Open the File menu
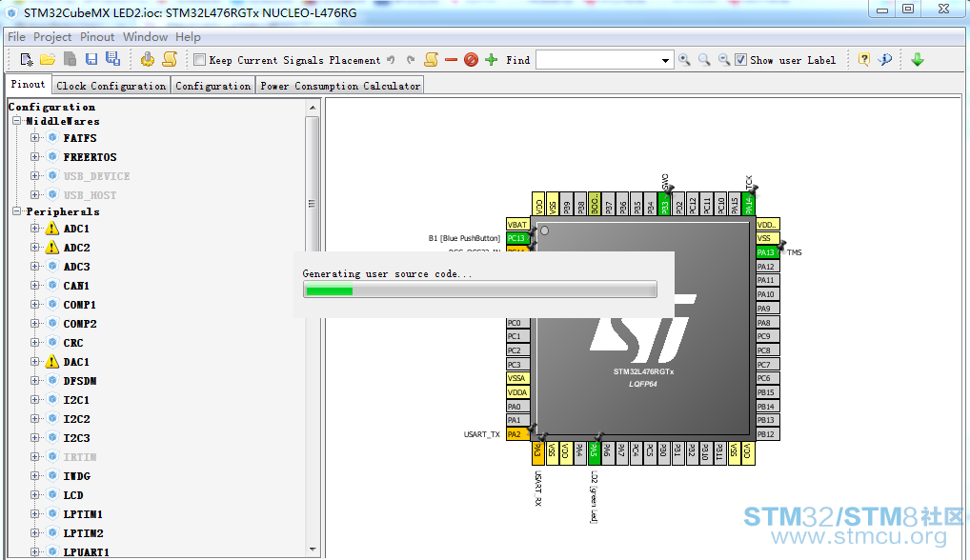 tap(17, 37)
